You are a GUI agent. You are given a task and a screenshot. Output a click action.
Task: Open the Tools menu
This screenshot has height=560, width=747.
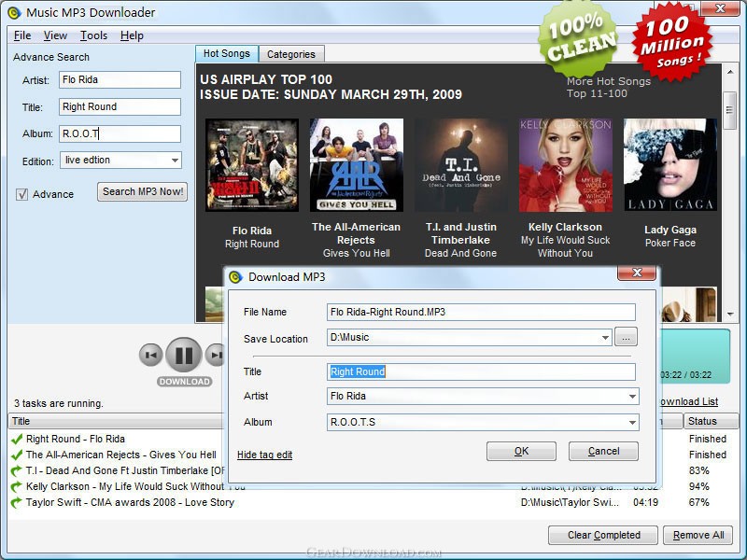pyautogui.click(x=93, y=35)
